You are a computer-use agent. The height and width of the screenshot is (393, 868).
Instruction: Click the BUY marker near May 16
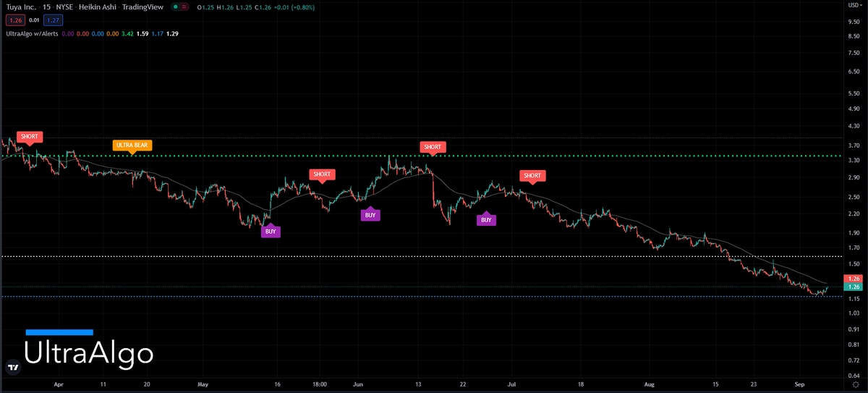click(271, 232)
